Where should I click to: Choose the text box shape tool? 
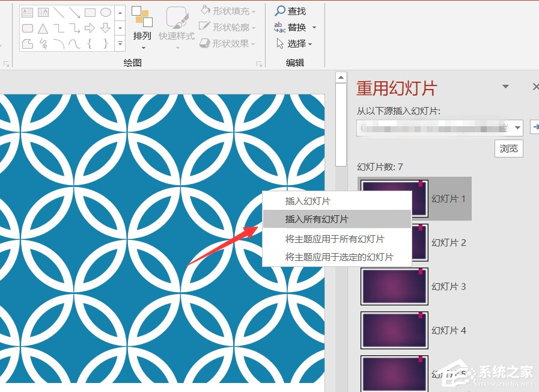(x=28, y=12)
